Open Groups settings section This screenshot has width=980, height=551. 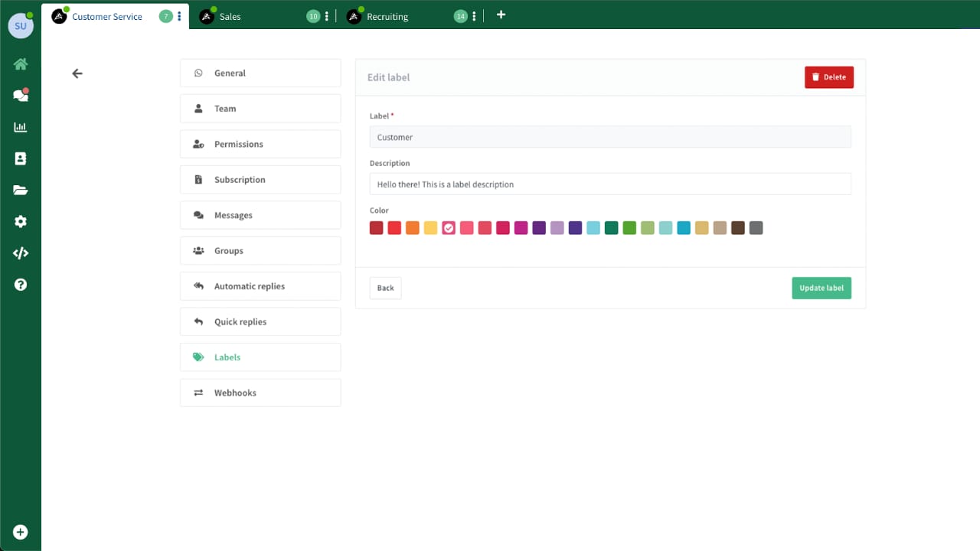(260, 251)
